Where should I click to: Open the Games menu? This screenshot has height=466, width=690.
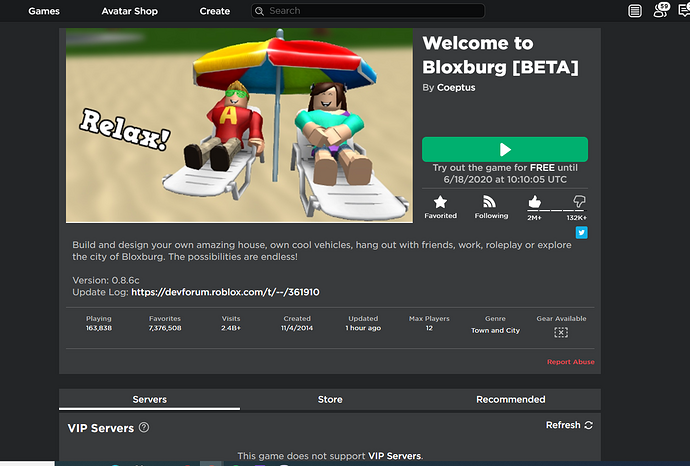[x=44, y=11]
